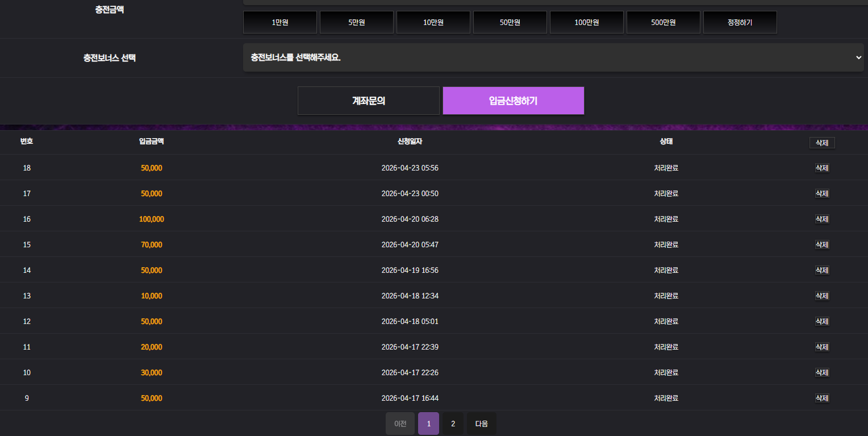This screenshot has height=436, width=868.
Task: Click 다음 to go to next page
Action: coord(481,423)
